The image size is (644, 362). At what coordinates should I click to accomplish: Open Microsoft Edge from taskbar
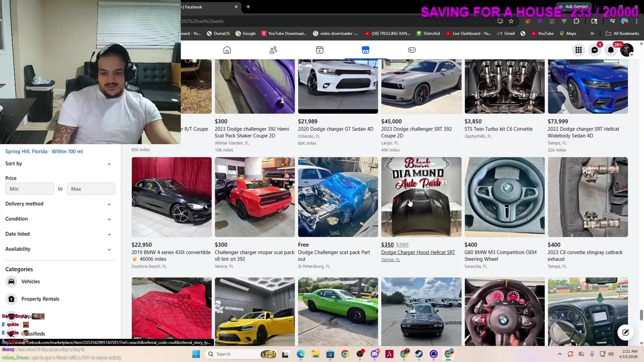[300, 354]
